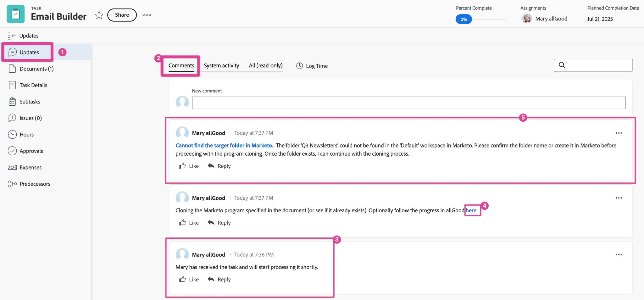Screen dimensions: 644x300
Task: Like the Marketo folder error comment
Action: [189, 166]
